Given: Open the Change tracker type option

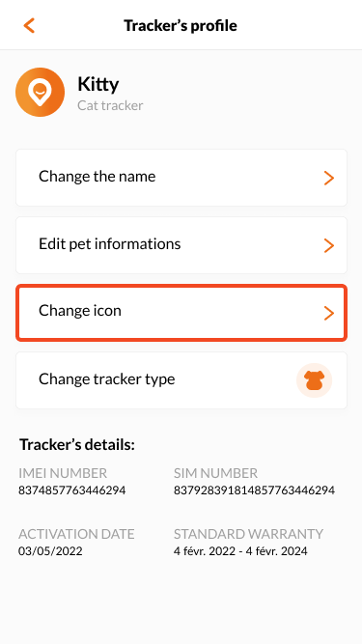Looking at the screenshot, I should (x=181, y=380).
